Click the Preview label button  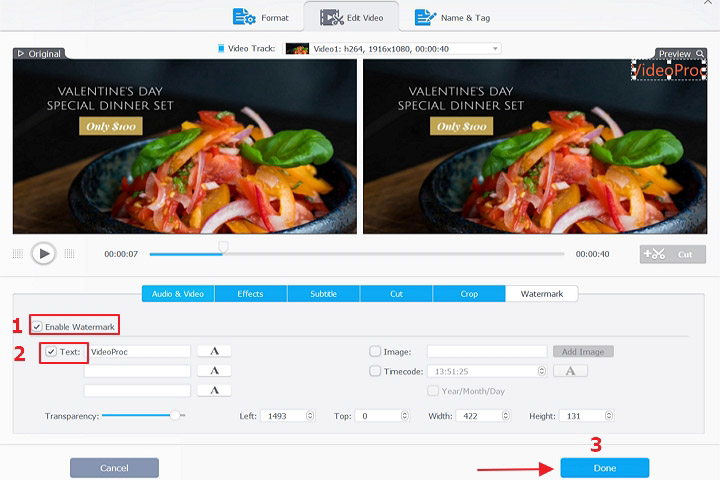point(681,54)
